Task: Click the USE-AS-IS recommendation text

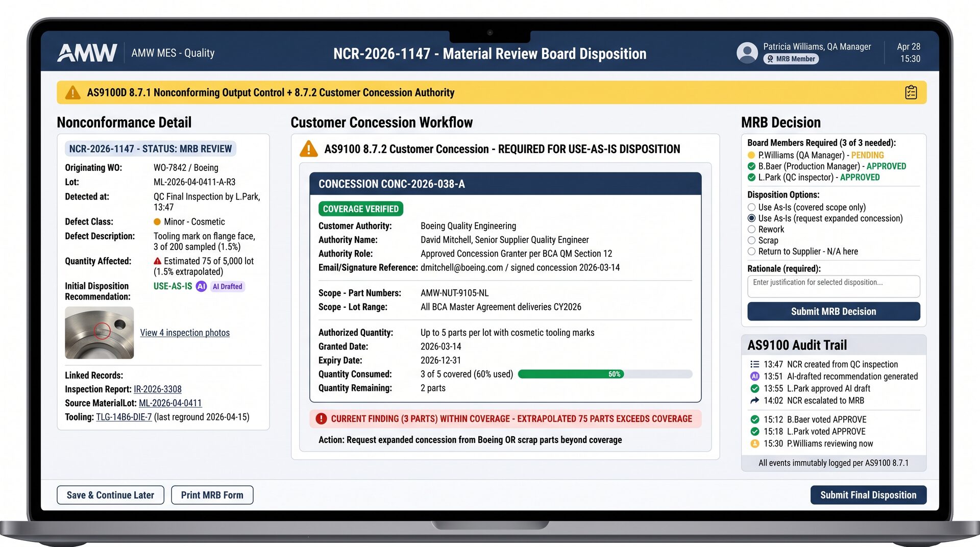Action: [x=173, y=286]
